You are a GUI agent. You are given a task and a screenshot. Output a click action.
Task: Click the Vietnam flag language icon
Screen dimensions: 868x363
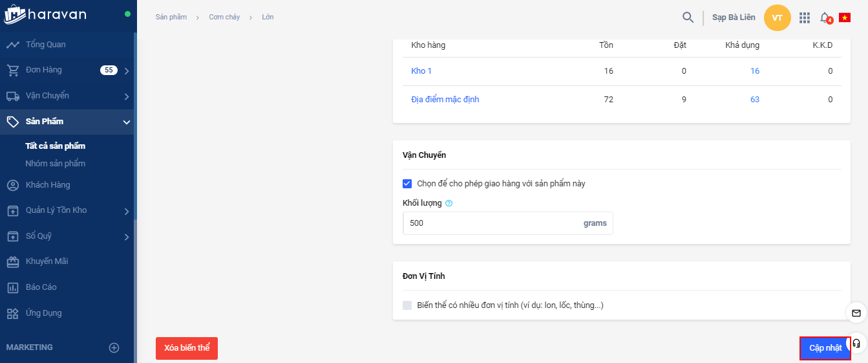[845, 17]
